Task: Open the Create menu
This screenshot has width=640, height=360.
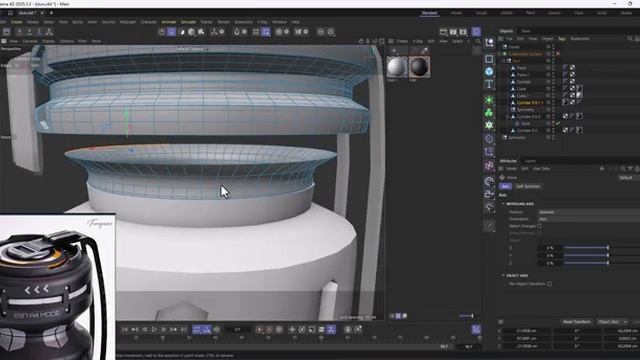Action: coord(17,22)
